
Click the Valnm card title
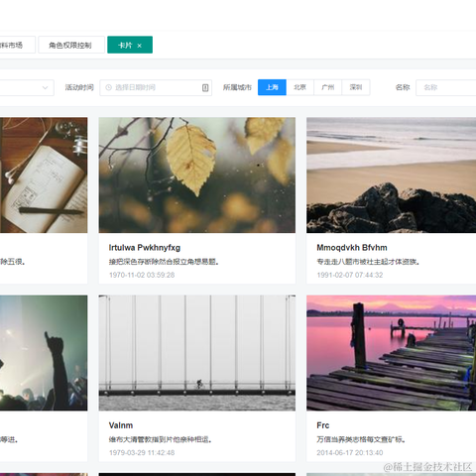click(x=121, y=425)
